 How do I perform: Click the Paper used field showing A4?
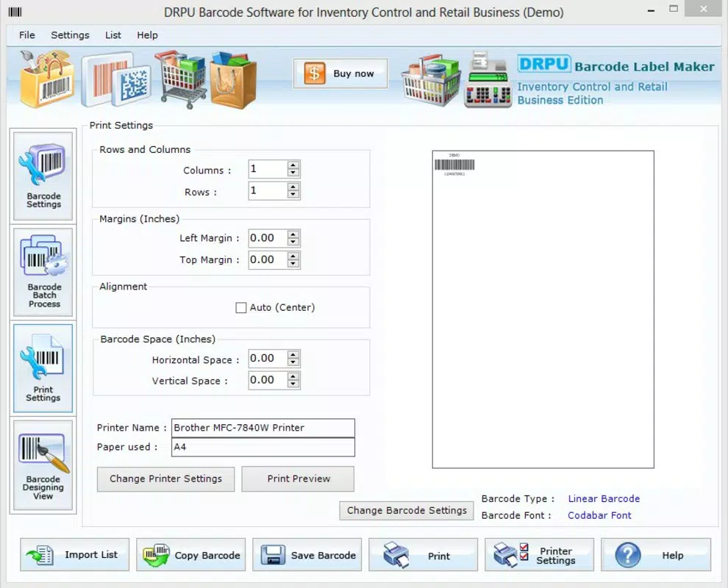pos(263,448)
